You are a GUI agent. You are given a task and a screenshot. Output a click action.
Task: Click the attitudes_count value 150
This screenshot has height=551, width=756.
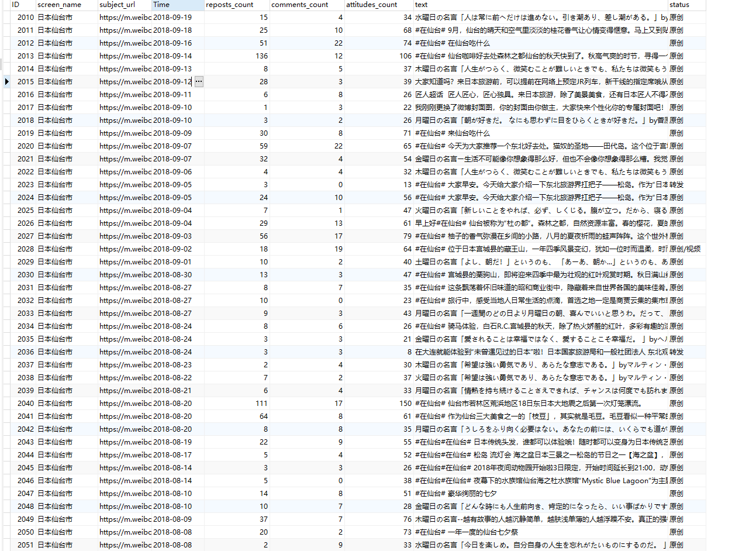pos(405,404)
